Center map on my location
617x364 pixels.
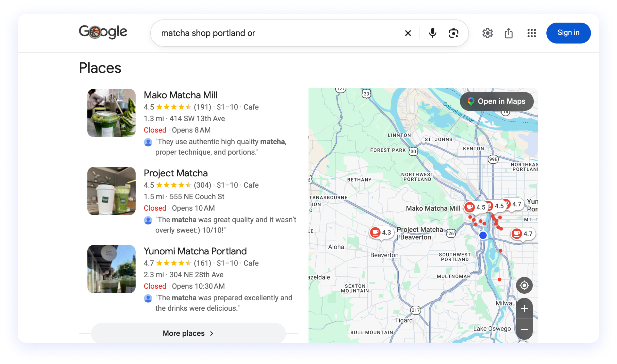click(x=524, y=285)
